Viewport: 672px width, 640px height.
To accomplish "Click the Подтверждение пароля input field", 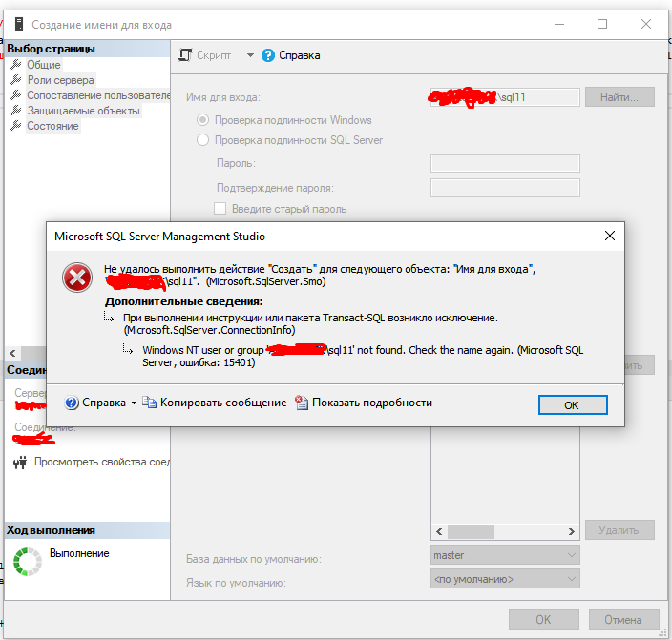I will [505, 188].
